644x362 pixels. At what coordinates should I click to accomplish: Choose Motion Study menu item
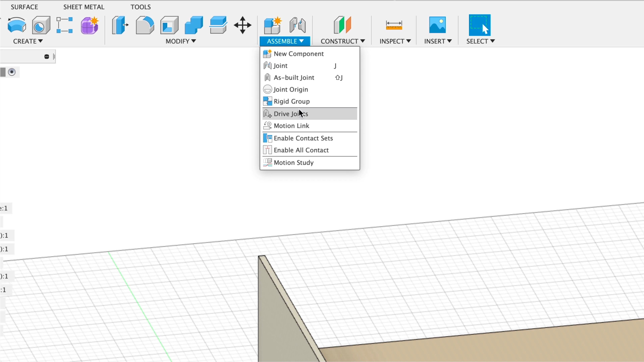309,163
